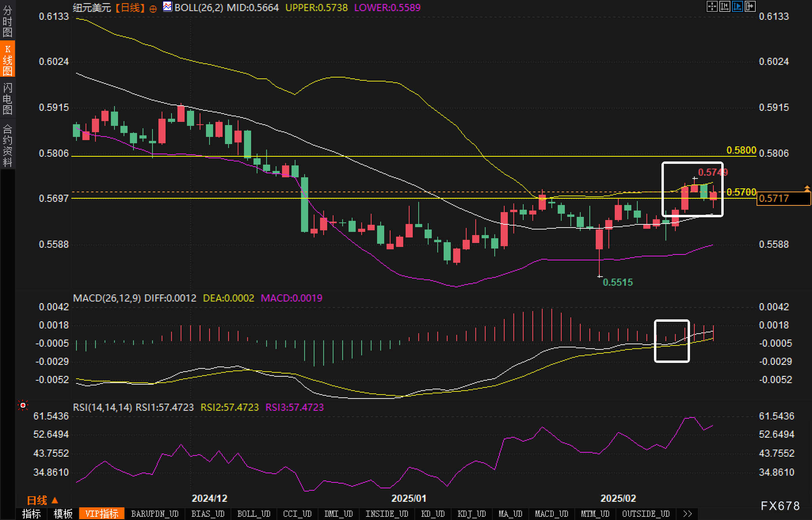The image size is (812, 520).
Task: Click the VIP指标 button
Action: (102, 513)
